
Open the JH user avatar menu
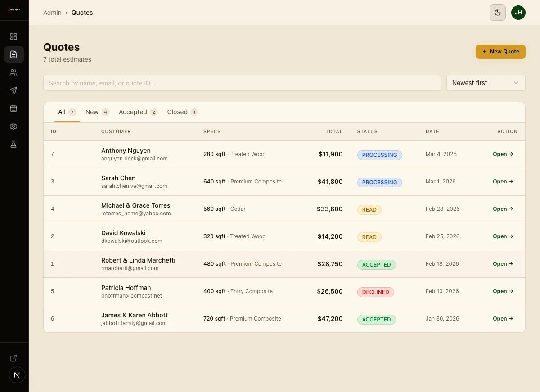[x=518, y=13]
